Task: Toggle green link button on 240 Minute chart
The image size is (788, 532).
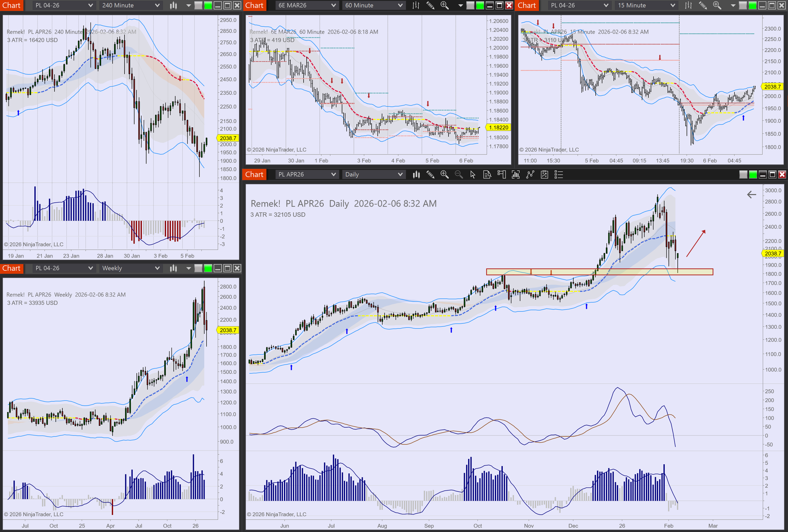Action: [208, 5]
